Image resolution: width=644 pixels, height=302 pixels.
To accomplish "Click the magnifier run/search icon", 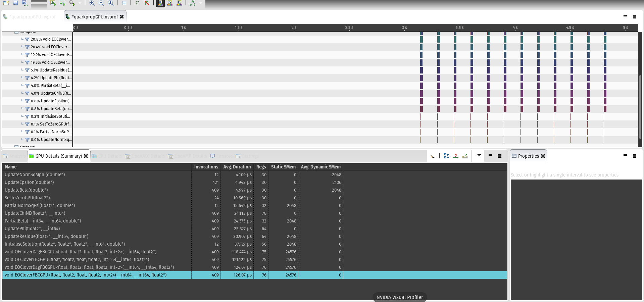I will coord(72,3).
